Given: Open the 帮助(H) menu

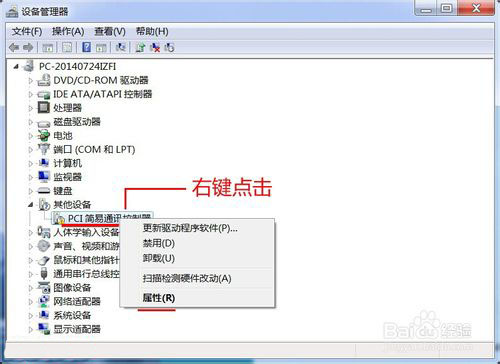Looking at the screenshot, I should tap(152, 32).
